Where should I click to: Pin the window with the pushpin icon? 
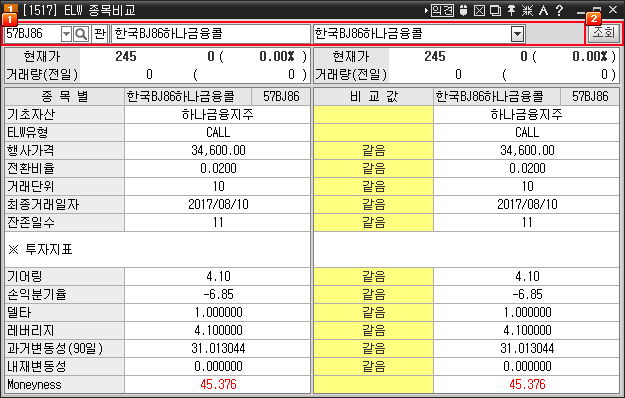click(511, 10)
